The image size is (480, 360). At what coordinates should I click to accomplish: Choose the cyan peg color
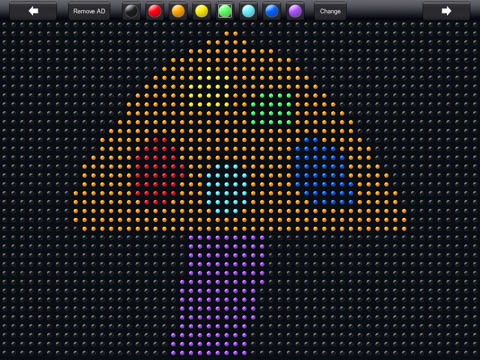pos(248,11)
